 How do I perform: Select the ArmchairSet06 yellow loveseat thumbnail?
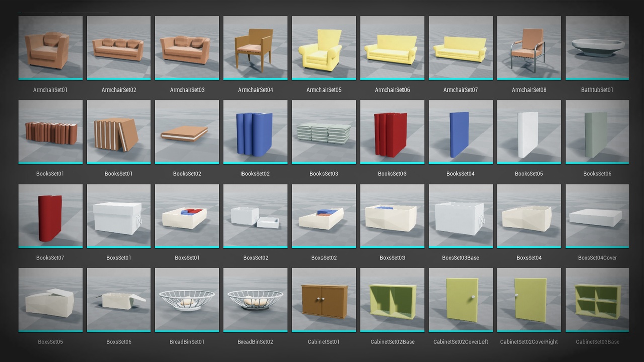coord(392,48)
